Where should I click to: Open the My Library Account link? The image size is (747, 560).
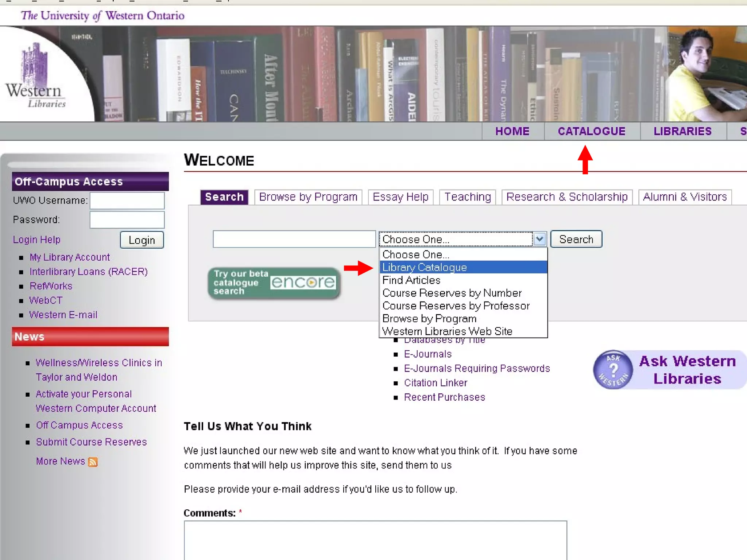point(70,257)
